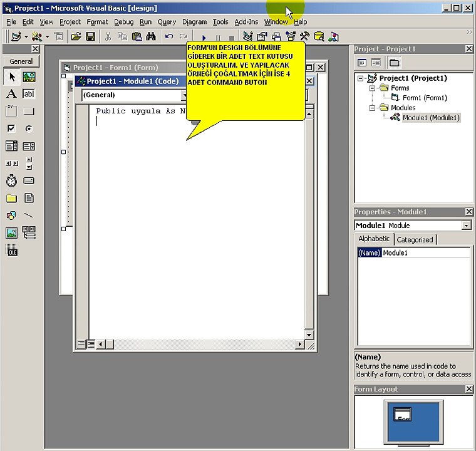This screenshot has height=451, width=476.
Task: Select the DriveListBox control tool
Action: pos(29,180)
